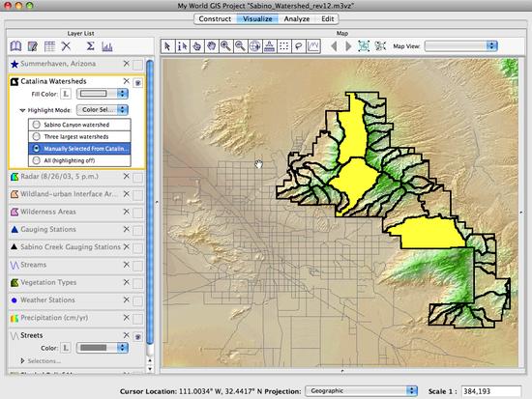
Task: Open the Highlight Mode dropdown
Action: pos(103,109)
